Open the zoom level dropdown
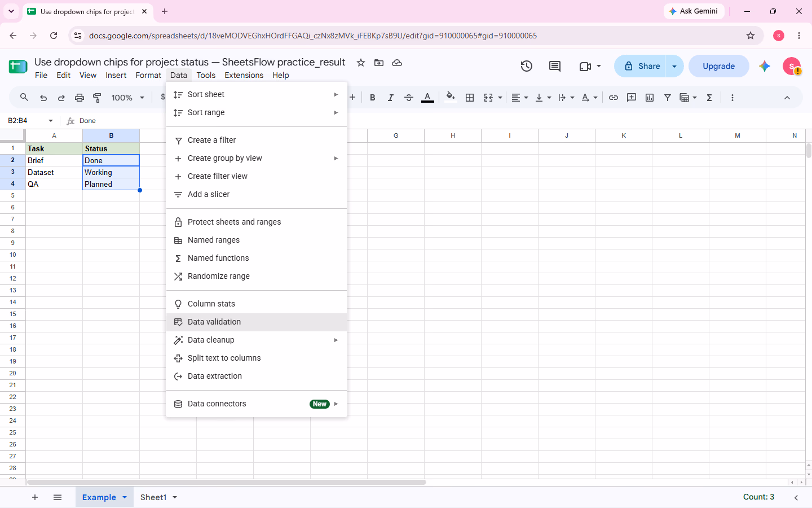812x508 pixels. coord(128,98)
